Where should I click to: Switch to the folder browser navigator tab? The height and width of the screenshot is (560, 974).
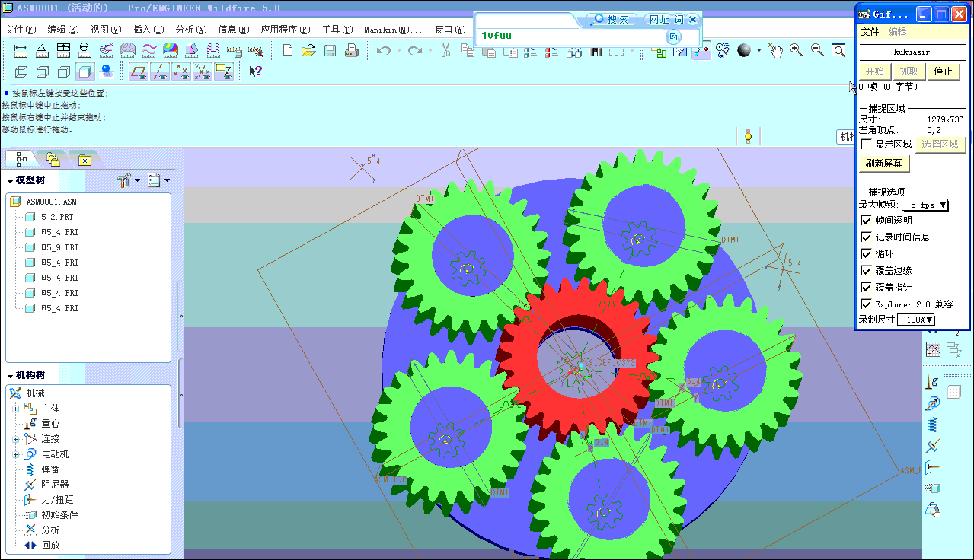click(53, 159)
